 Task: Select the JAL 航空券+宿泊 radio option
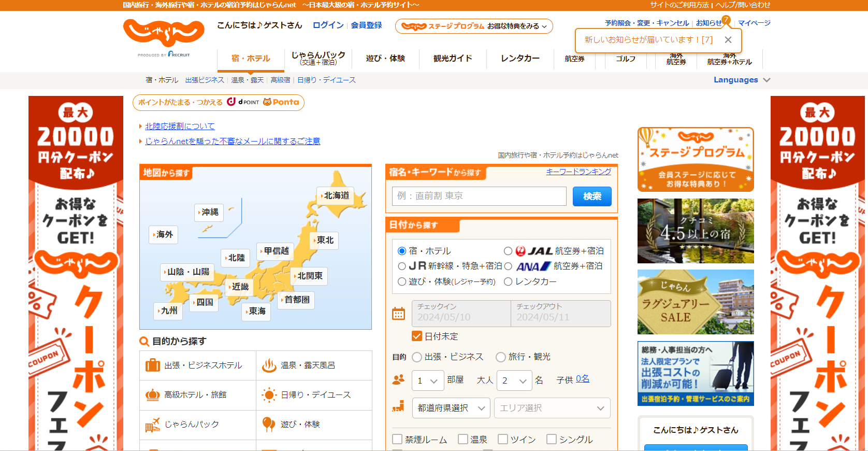point(508,251)
